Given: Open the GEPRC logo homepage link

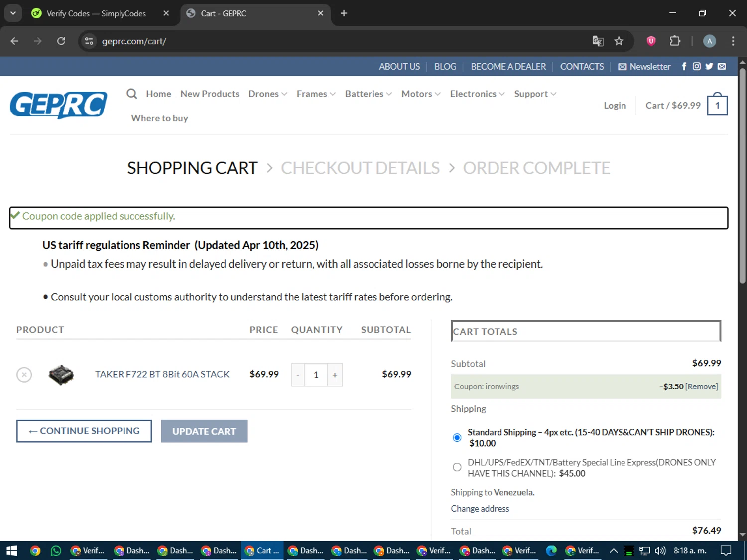Looking at the screenshot, I should (58, 105).
